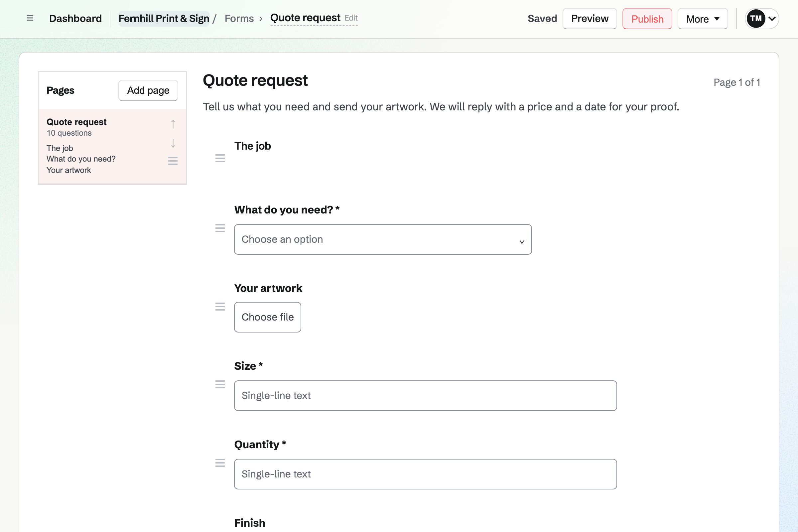Select What do you need? in Pages outline
The width and height of the screenshot is (798, 532).
click(x=81, y=159)
